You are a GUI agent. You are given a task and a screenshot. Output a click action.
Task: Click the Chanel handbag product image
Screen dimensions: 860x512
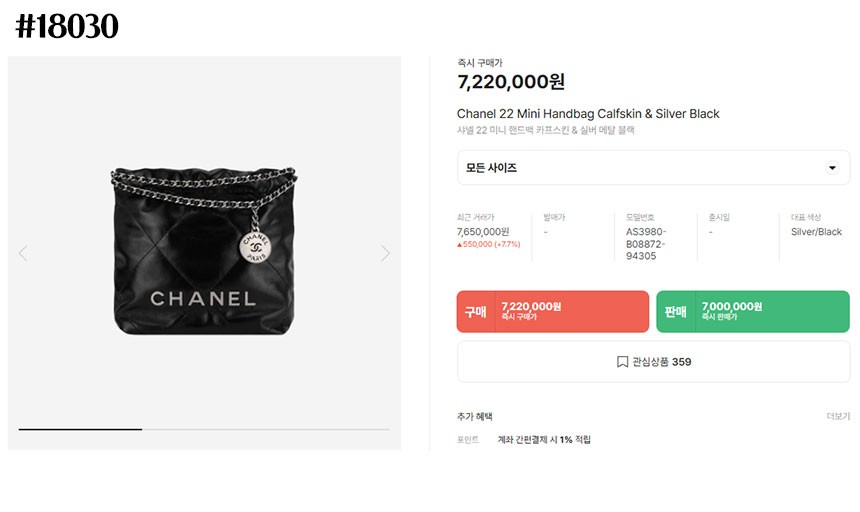pyautogui.click(x=204, y=252)
